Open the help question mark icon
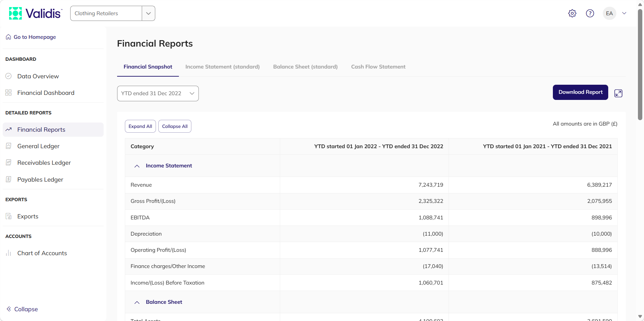Viewport: 644px width, 321px height. tap(590, 14)
